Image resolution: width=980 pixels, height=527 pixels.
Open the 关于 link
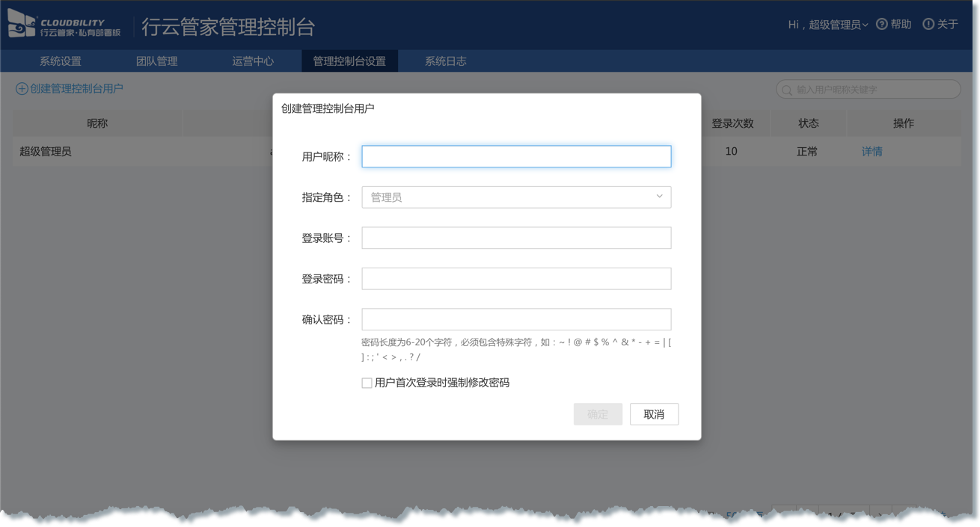click(x=947, y=25)
